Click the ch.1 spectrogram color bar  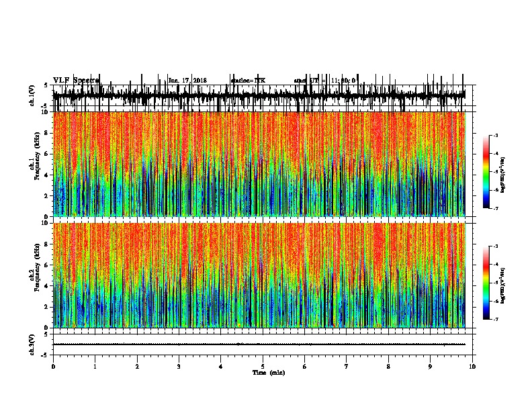(486, 172)
